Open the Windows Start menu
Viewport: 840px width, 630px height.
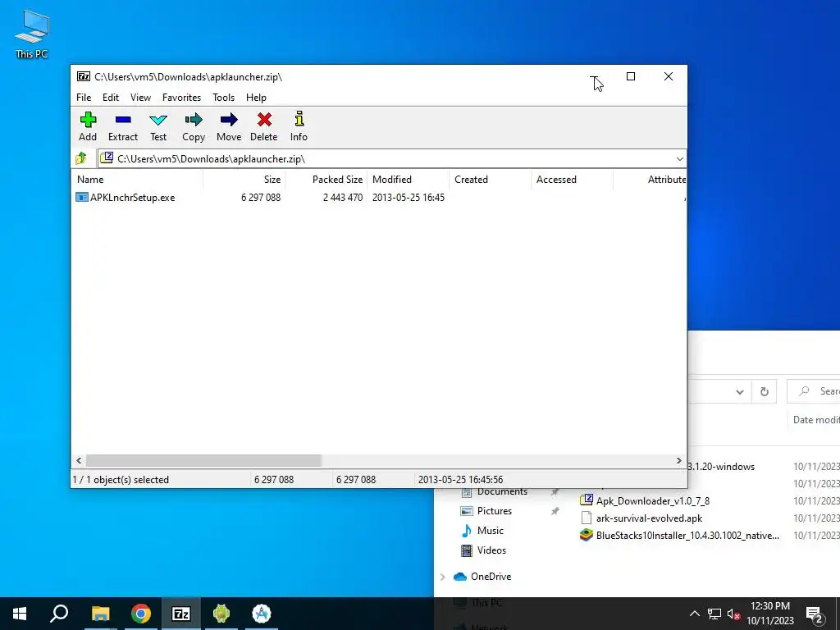20,614
